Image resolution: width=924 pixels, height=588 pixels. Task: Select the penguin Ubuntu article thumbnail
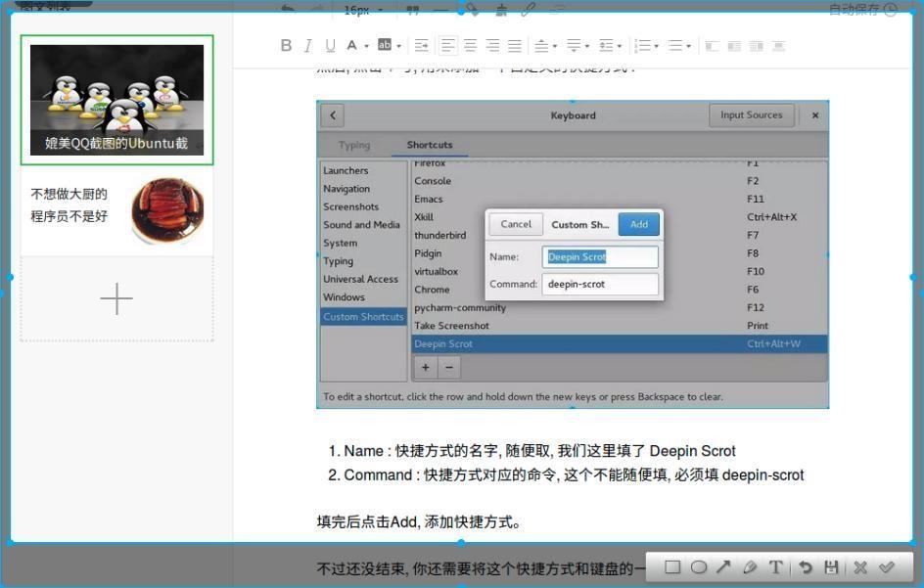point(116,100)
